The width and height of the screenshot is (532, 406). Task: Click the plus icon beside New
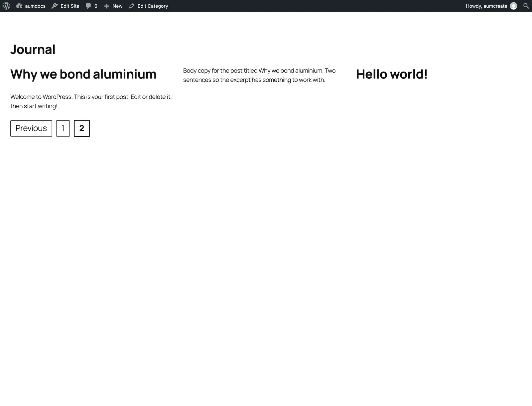[x=107, y=6]
